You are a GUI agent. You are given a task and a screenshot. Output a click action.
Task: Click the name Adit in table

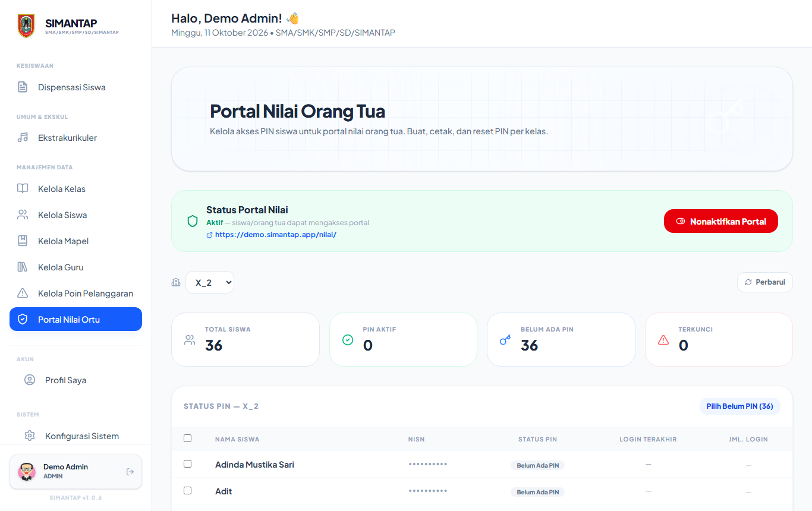[224, 491]
